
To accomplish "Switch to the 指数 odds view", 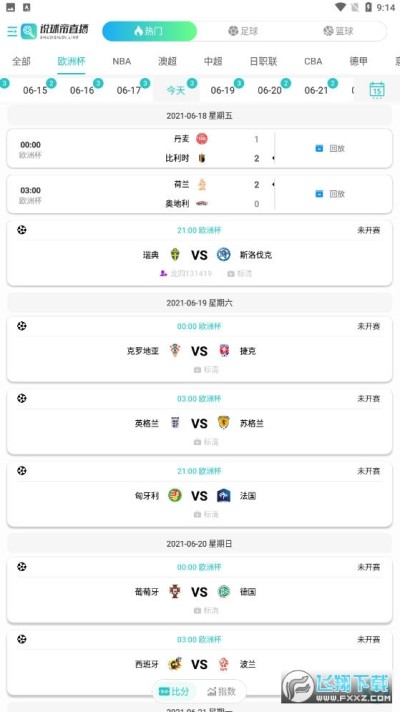I will pos(222,692).
